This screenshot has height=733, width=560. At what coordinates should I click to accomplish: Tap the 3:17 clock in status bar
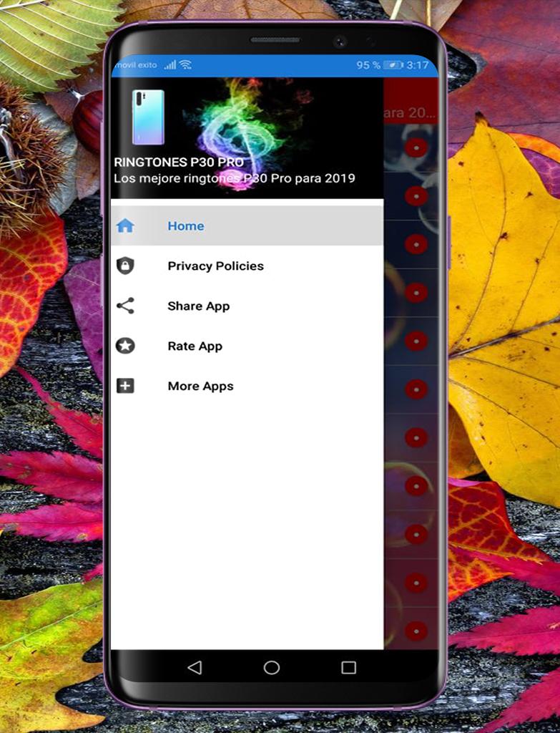(417, 65)
